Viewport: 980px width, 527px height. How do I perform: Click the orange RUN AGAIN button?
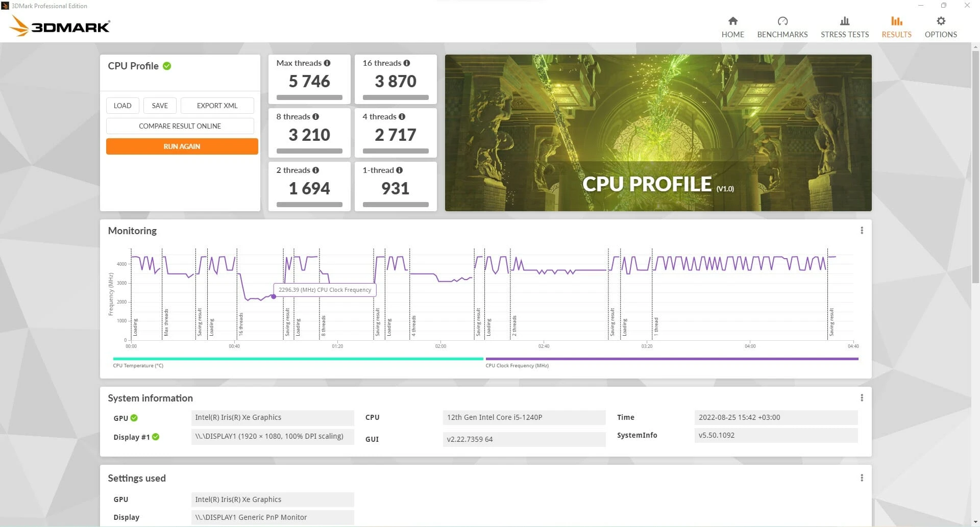(x=182, y=146)
